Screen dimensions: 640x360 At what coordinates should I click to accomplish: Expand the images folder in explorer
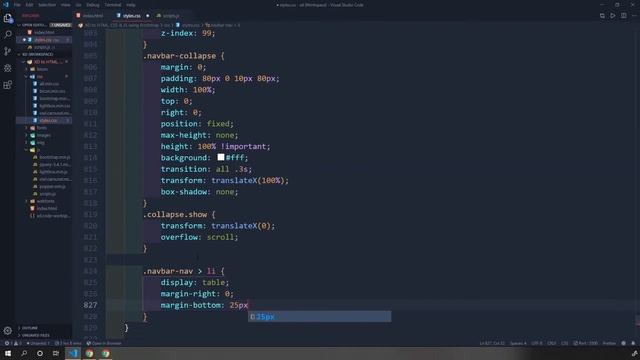[44, 135]
